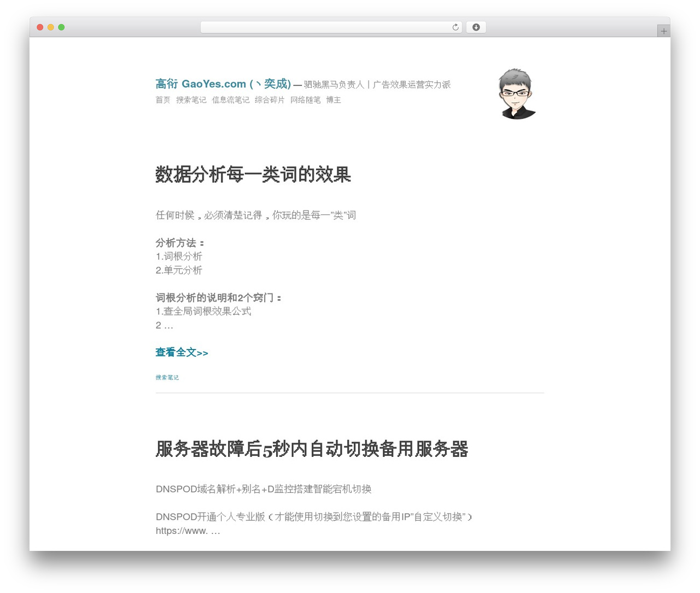The width and height of the screenshot is (700, 593).
Task: Click the text 1.查全局词根效果公式
Action: (x=203, y=311)
